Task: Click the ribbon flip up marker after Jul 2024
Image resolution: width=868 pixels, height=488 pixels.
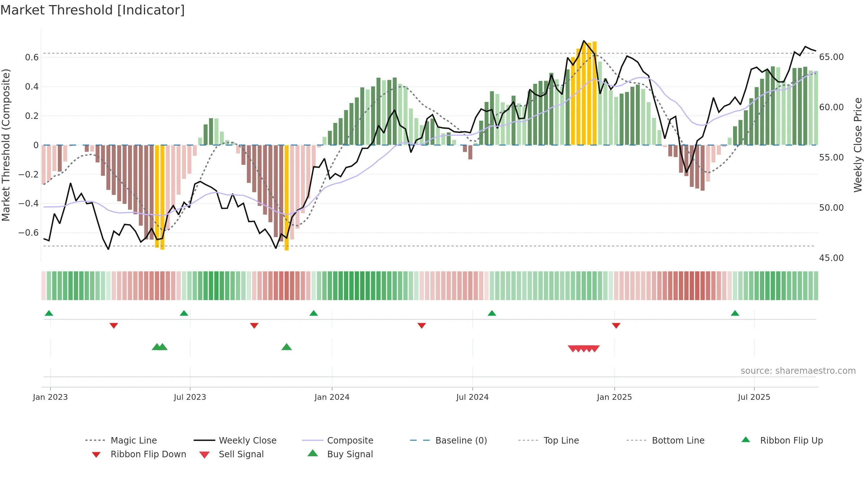Action: pos(492,313)
